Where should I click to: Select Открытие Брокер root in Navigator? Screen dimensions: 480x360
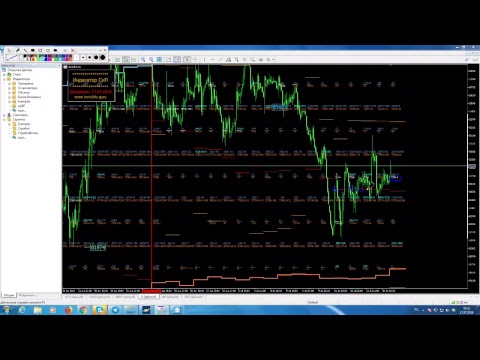click(20, 70)
